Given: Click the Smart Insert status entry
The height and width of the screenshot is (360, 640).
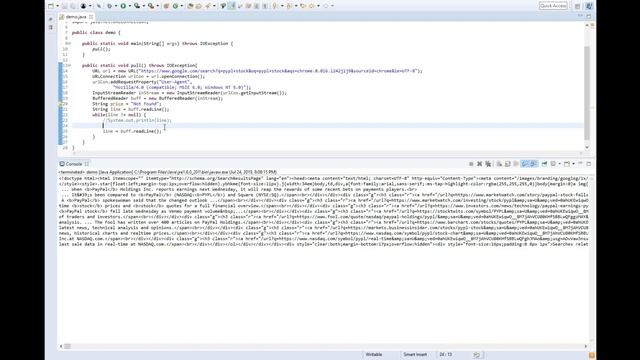Looking at the screenshot, I should [x=415, y=355].
